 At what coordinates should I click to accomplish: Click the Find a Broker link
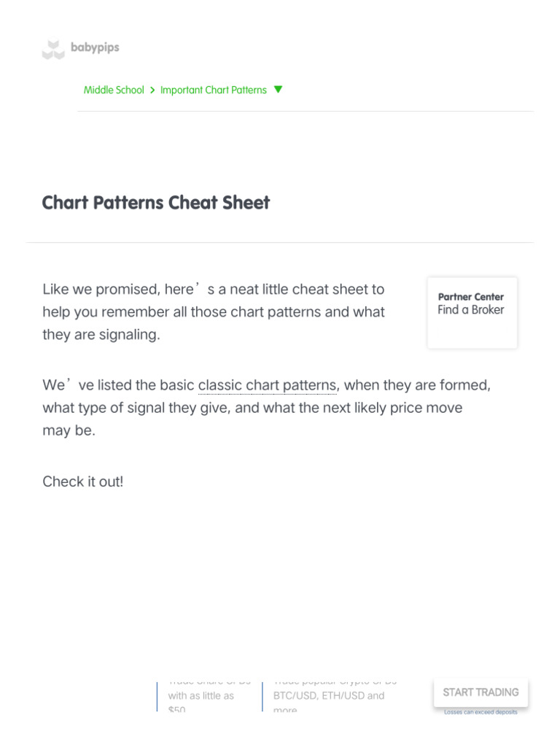pyautogui.click(x=471, y=310)
